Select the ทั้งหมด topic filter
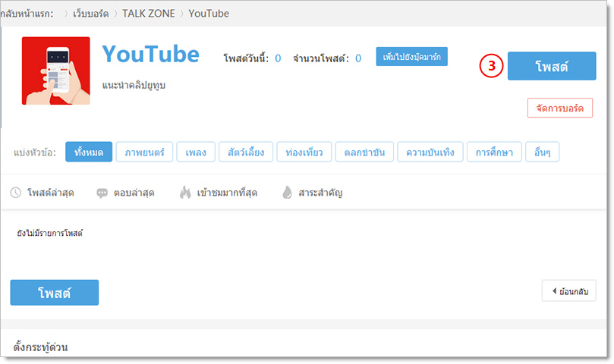 point(89,152)
